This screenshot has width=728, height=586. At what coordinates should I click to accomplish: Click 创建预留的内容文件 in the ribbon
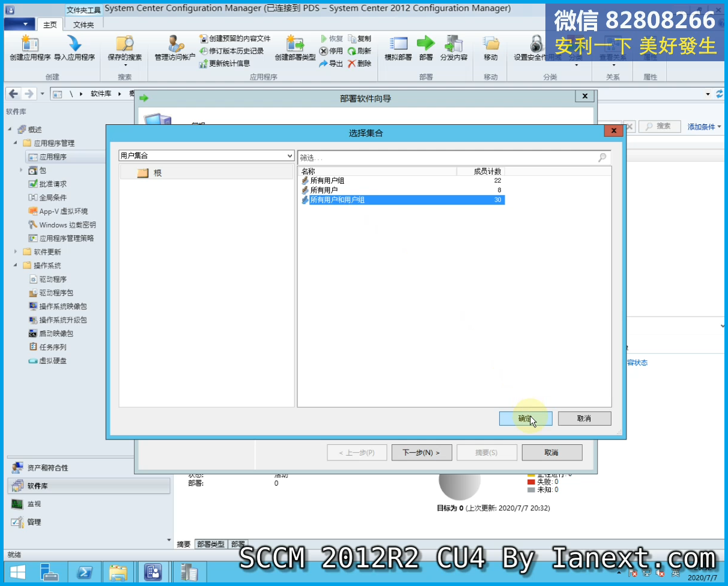(x=235, y=38)
